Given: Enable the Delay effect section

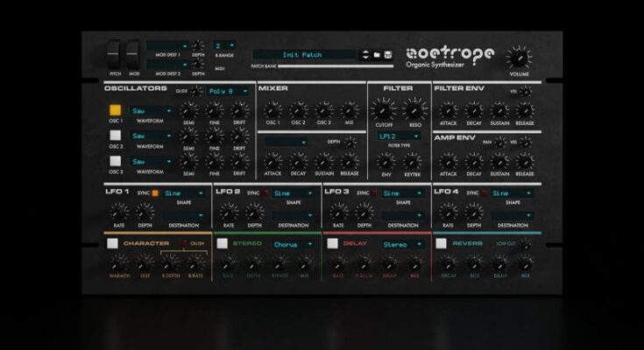Looking at the screenshot, I should [333, 243].
